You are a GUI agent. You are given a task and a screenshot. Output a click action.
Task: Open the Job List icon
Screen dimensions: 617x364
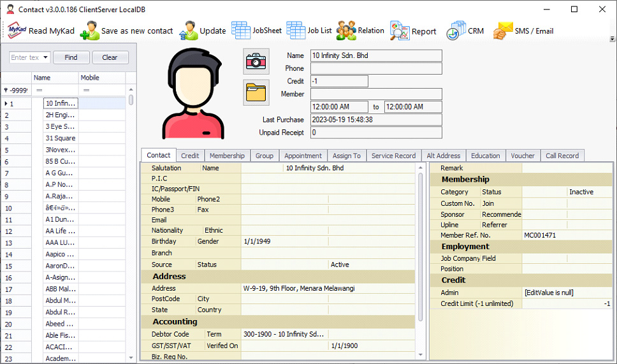pos(296,31)
